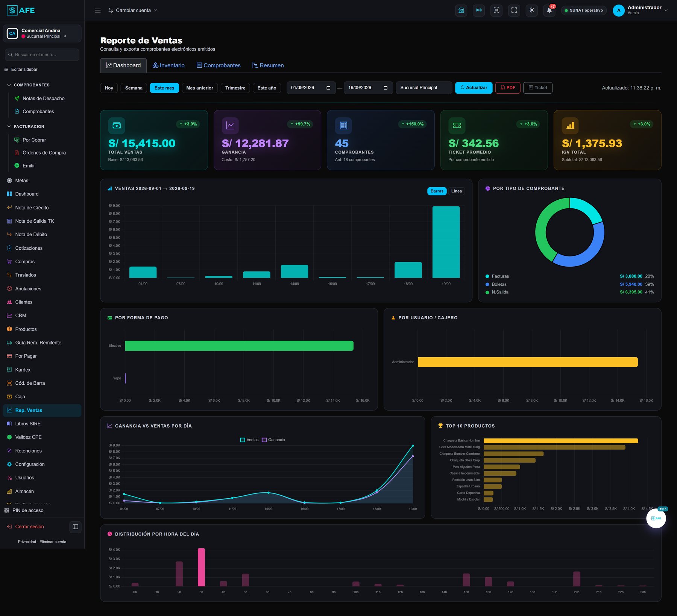Export report with PDF button
The width and height of the screenshot is (677, 616).
(x=508, y=88)
